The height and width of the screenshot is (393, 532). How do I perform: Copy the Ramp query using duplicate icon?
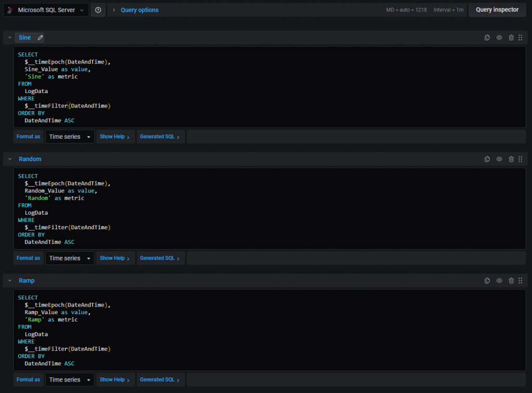[487, 281]
